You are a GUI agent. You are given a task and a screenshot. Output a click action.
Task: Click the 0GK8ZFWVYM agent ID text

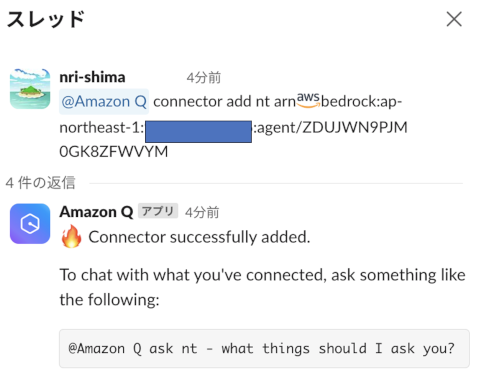(x=114, y=152)
